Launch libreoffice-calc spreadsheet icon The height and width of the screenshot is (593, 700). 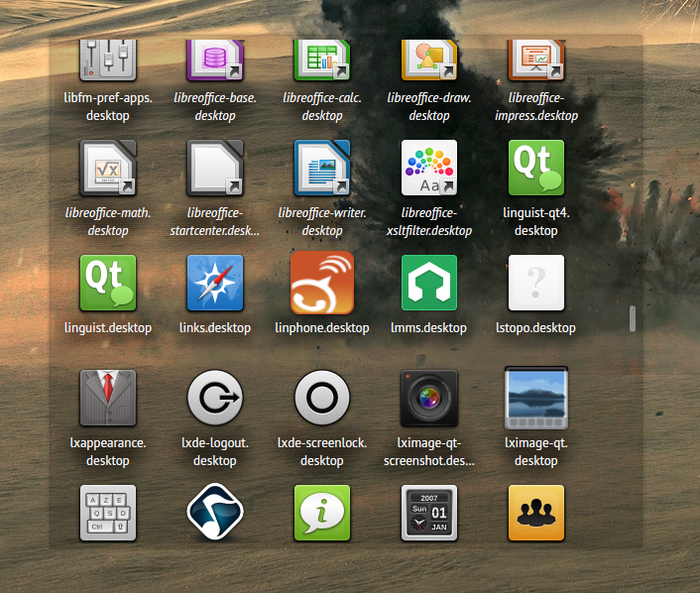pos(322,59)
